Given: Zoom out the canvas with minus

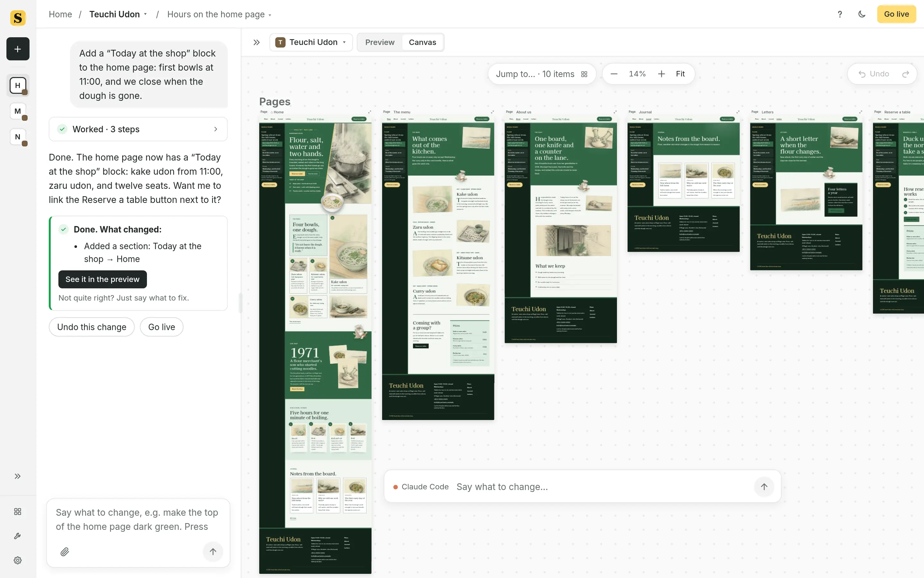Looking at the screenshot, I should pyautogui.click(x=614, y=74).
